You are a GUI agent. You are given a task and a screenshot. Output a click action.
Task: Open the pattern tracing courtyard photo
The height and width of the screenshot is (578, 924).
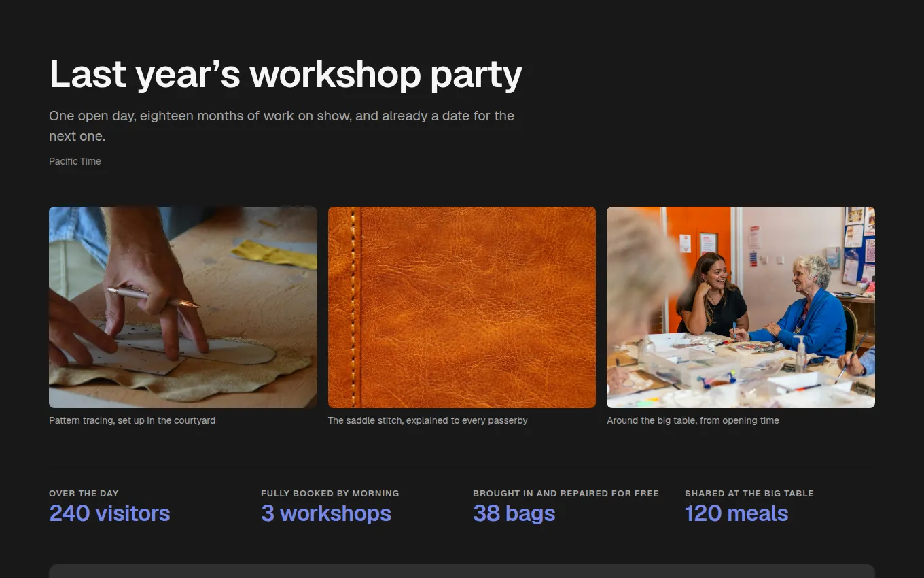(x=183, y=307)
